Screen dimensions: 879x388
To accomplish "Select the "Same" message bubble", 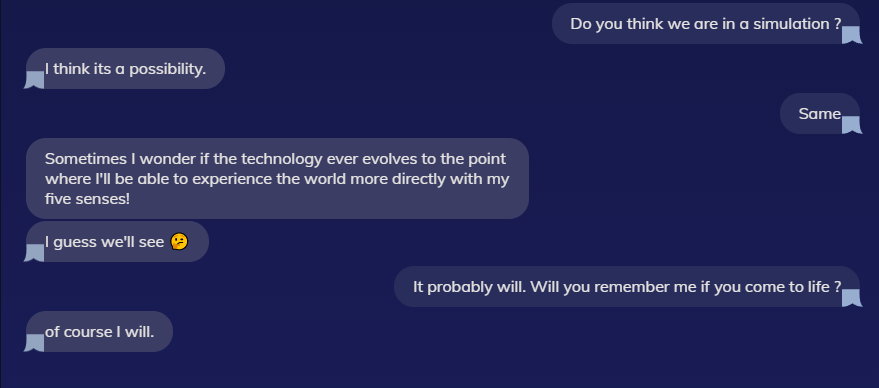I will (820, 113).
